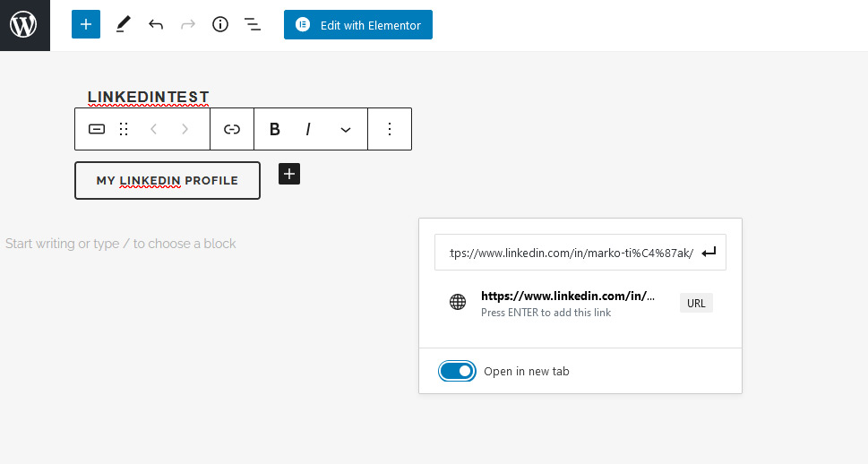Click the empty paragraph placeholder

coord(121,244)
